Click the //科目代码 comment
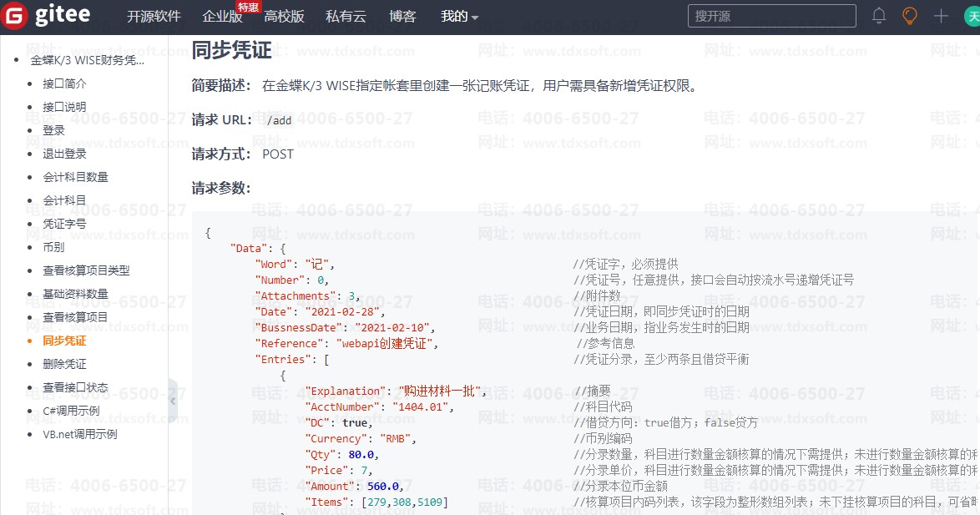This screenshot has height=515, width=980. coord(603,406)
